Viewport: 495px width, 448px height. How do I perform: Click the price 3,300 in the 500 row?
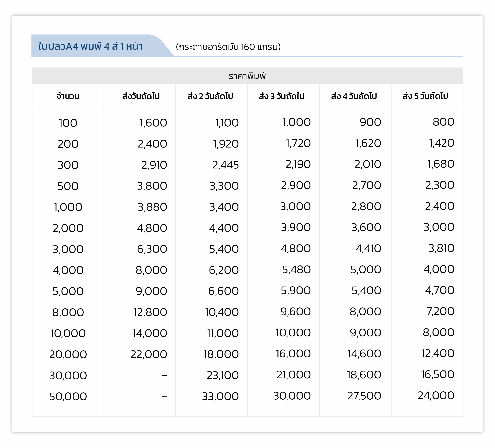pyautogui.click(x=224, y=186)
